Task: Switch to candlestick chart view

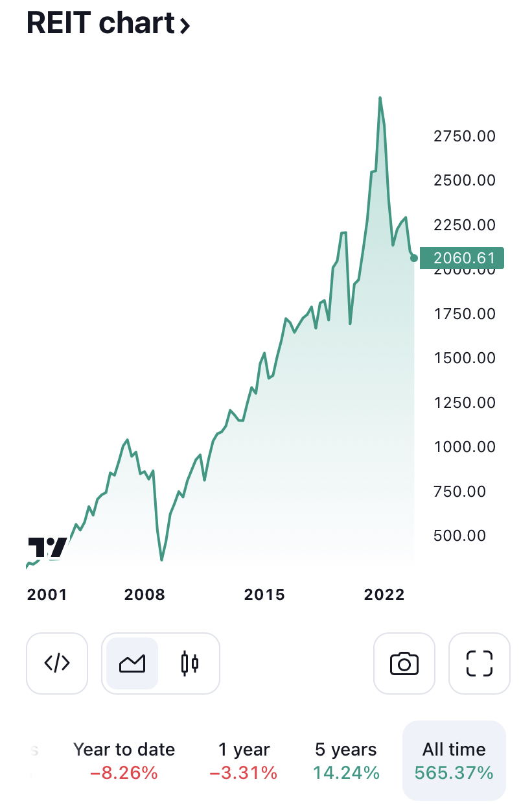Action: click(x=189, y=663)
